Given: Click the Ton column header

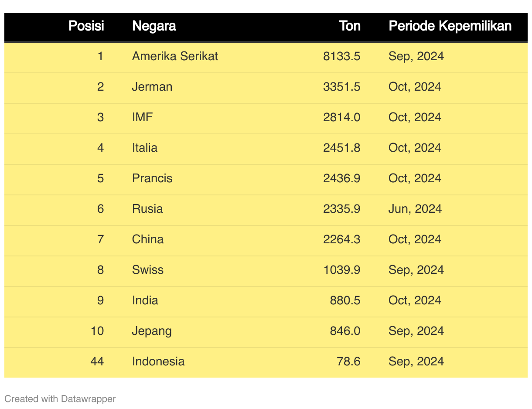Looking at the screenshot, I should 350,26.
